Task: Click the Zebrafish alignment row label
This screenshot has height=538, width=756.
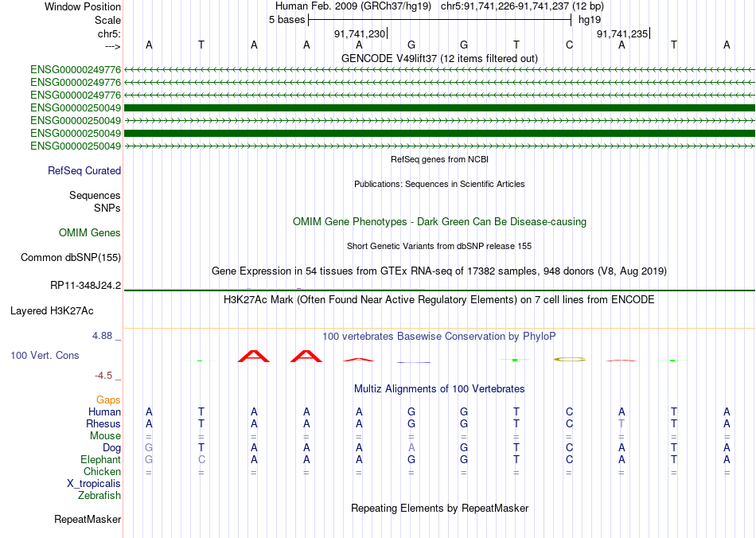Action: pos(99,495)
